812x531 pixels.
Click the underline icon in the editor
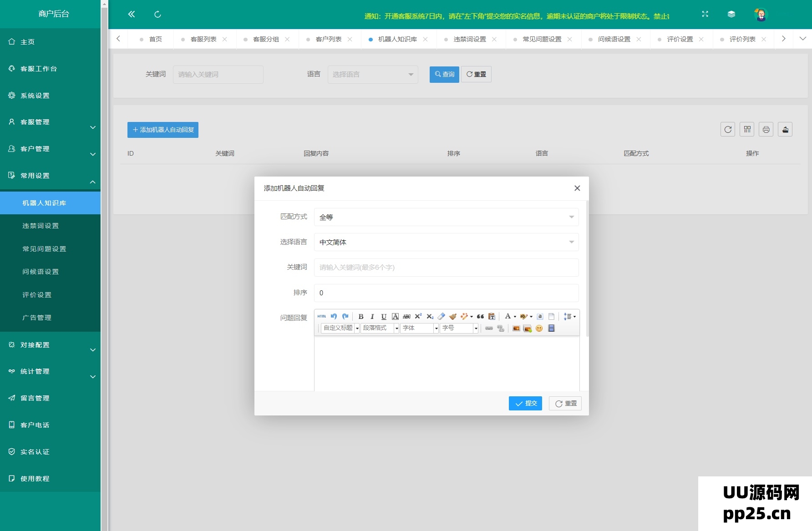pos(384,317)
